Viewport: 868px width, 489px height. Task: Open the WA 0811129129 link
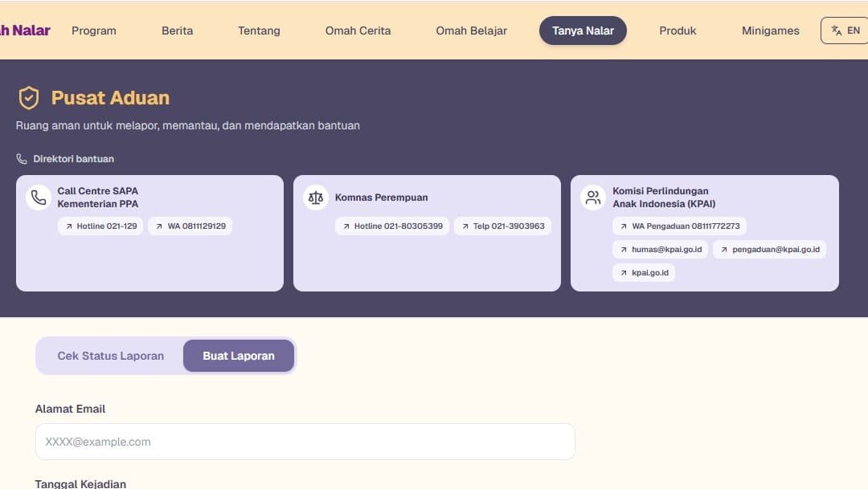pyautogui.click(x=190, y=226)
